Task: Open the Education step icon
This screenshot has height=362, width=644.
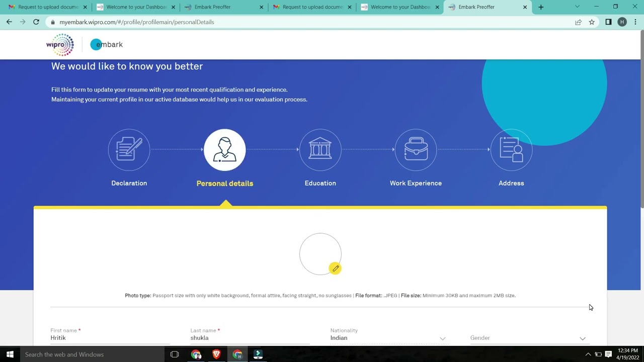Action: point(320,150)
